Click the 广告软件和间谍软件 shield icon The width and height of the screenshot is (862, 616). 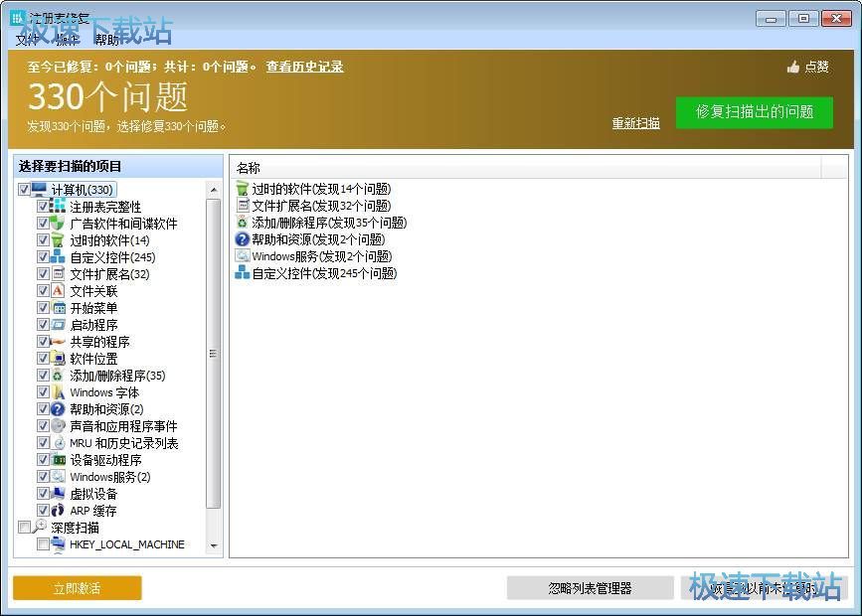[59, 224]
